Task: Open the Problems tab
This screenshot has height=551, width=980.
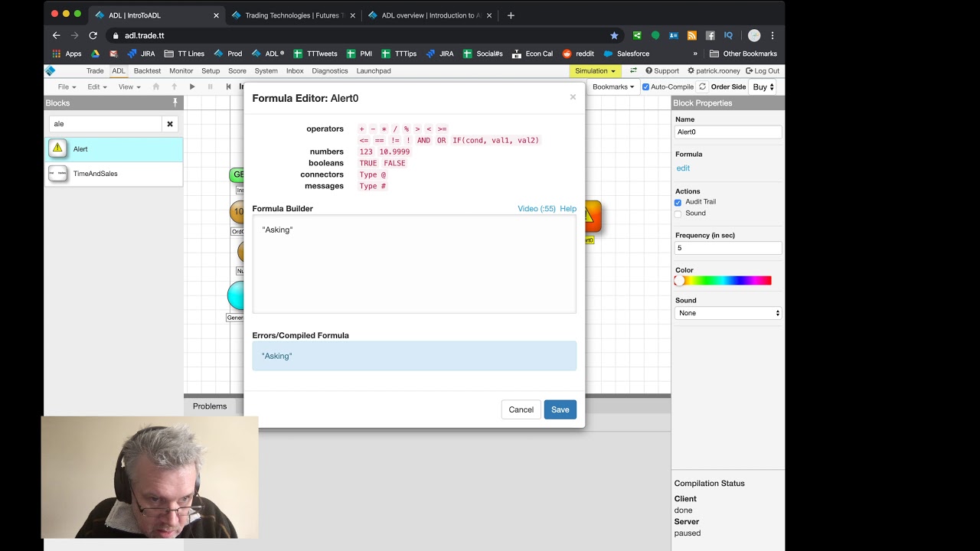Action: coord(210,406)
